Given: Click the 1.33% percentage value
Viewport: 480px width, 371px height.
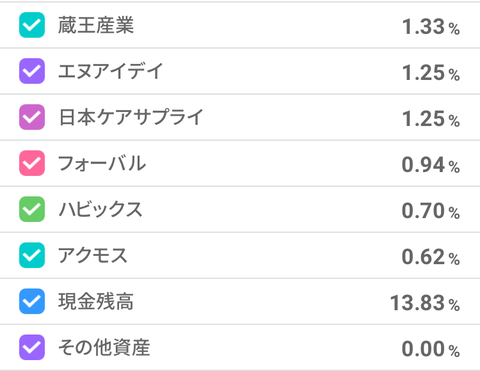Looking at the screenshot, I should coord(431,27).
